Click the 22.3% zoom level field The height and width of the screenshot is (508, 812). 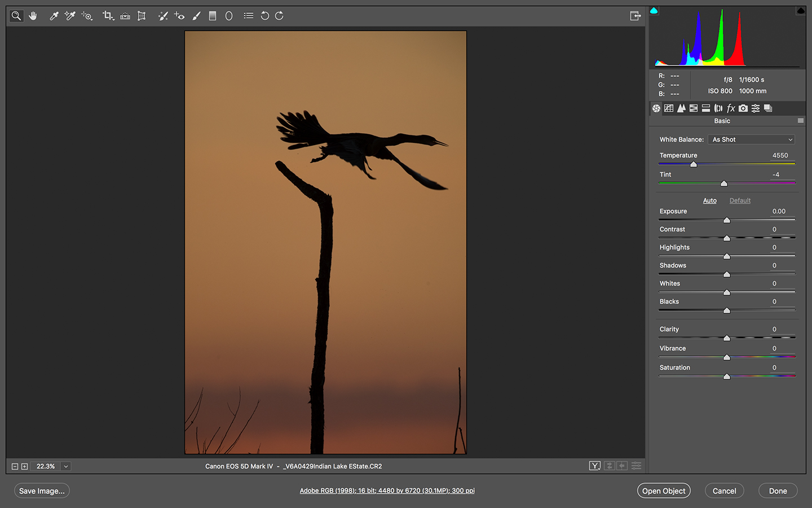coord(46,466)
